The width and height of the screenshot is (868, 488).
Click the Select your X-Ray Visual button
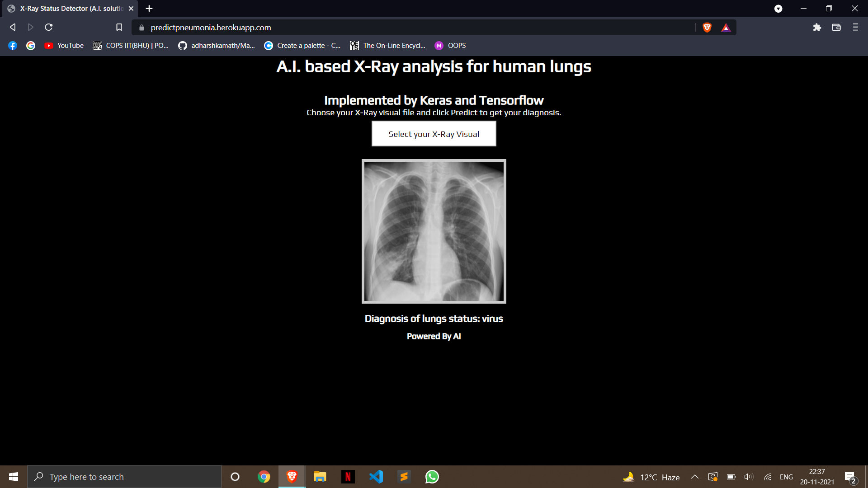(x=434, y=134)
